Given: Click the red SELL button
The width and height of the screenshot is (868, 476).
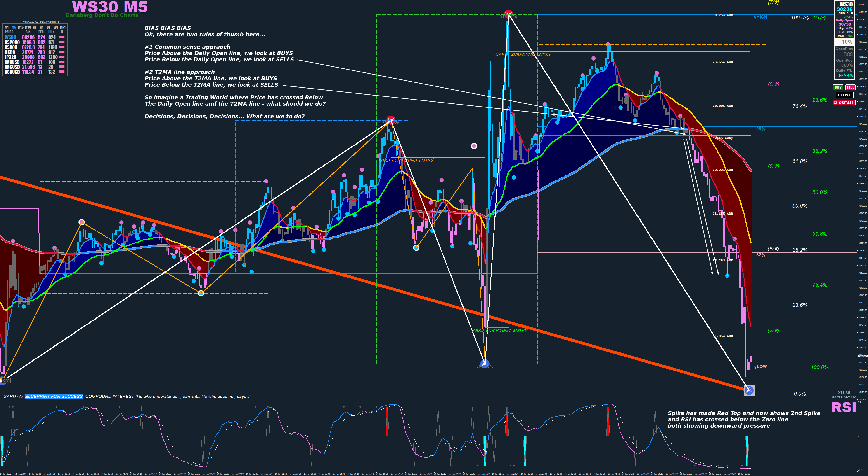Looking at the screenshot, I should click(x=850, y=87).
